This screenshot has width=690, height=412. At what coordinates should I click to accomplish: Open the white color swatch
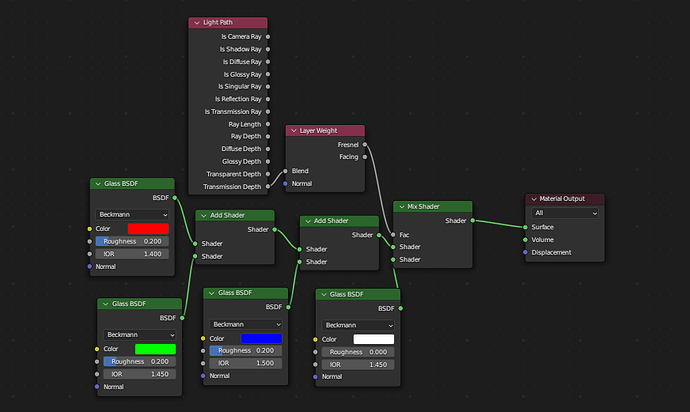point(374,339)
